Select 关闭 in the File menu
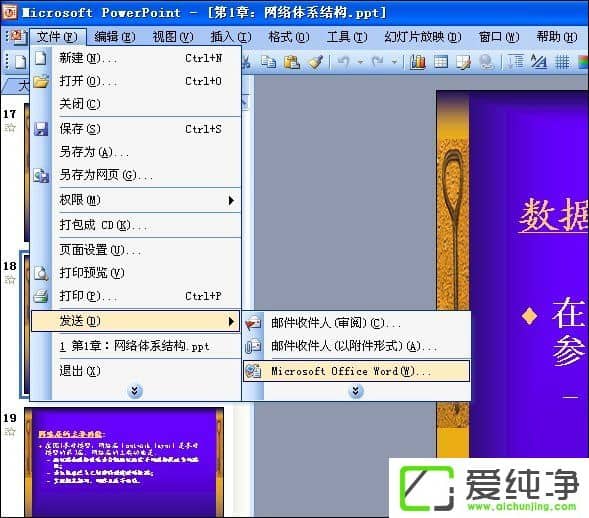The image size is (589, 518). [x=135, y=104]
